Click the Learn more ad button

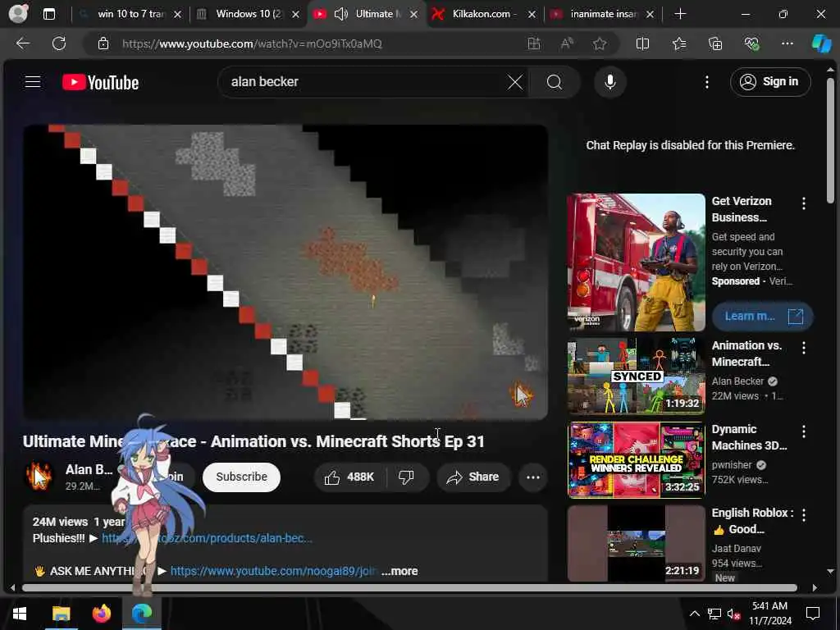coord(762,316)
